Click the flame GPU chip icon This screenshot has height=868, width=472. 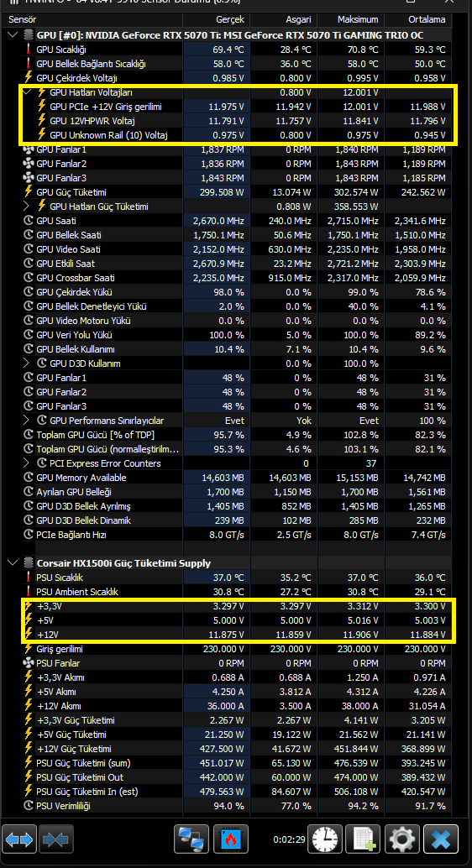tap(230, 839)
